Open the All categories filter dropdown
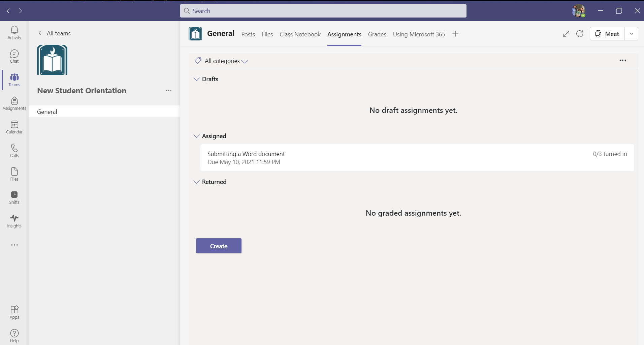644x345 pixels. (x=221, y=61)
